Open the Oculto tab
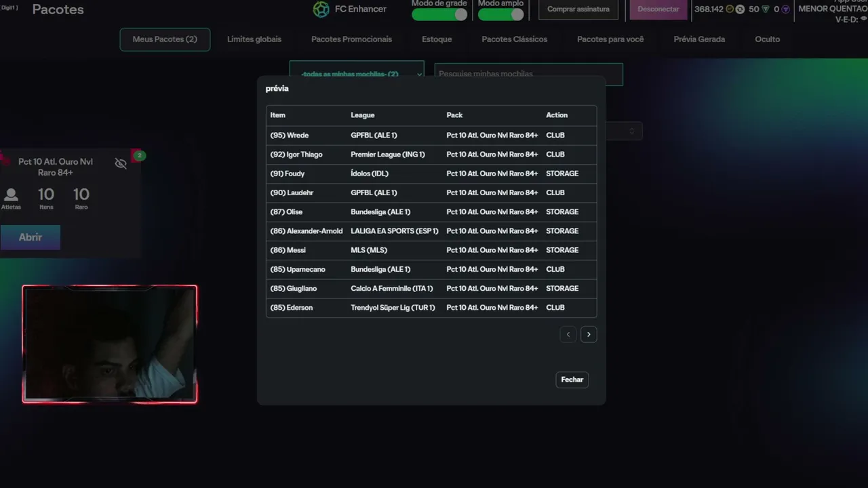This screenshot has height=488, width=868. 767,39
